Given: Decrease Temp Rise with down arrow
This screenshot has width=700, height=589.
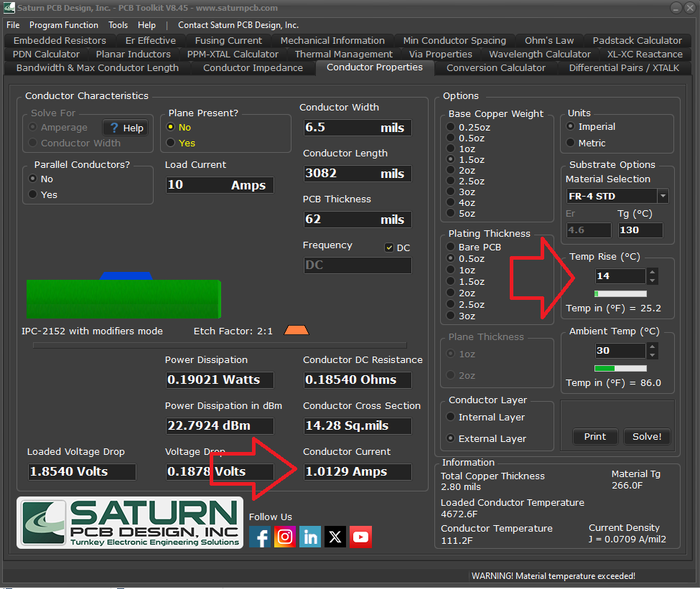Looking at the screenshot, I should 653,281.
